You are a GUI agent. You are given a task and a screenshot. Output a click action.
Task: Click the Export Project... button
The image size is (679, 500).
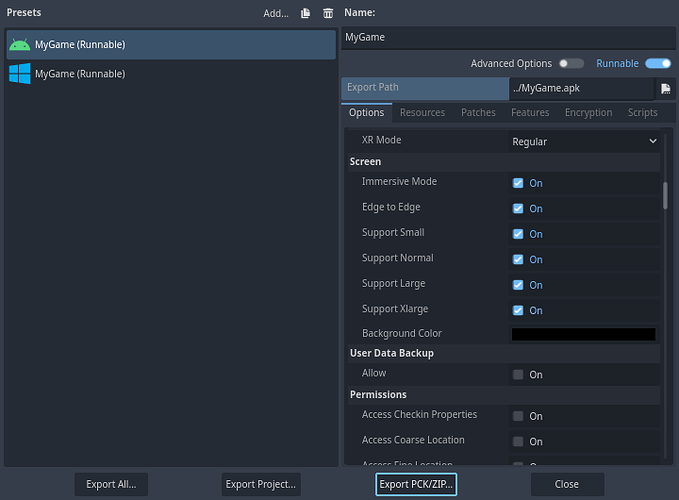261,484
